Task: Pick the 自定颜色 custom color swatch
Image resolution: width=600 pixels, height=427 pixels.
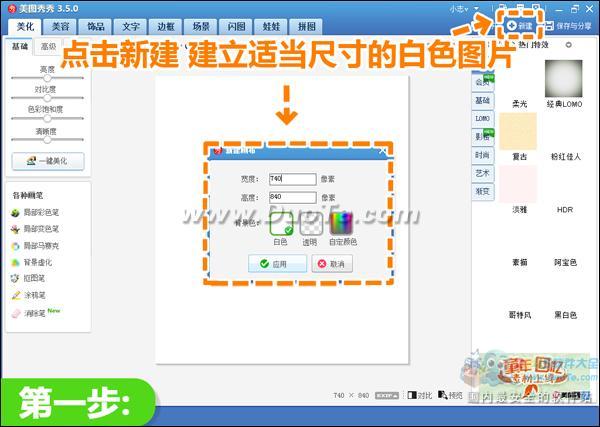Action: click(x=341, y=224)
